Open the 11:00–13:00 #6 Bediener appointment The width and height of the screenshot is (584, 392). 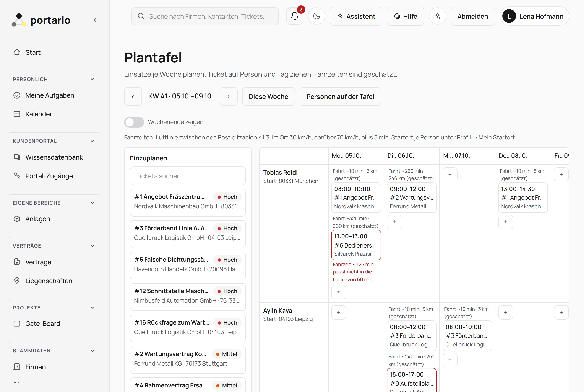click(356, 245)
